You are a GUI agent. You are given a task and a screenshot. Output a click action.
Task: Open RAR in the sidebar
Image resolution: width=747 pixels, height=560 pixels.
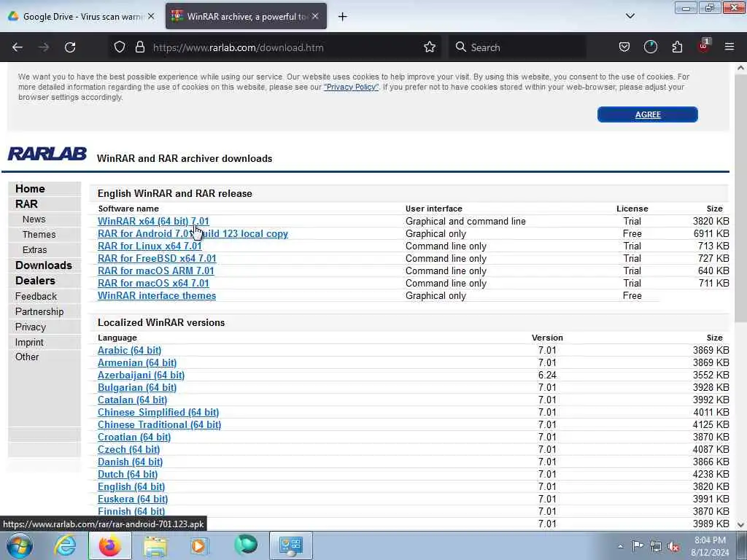26,204
